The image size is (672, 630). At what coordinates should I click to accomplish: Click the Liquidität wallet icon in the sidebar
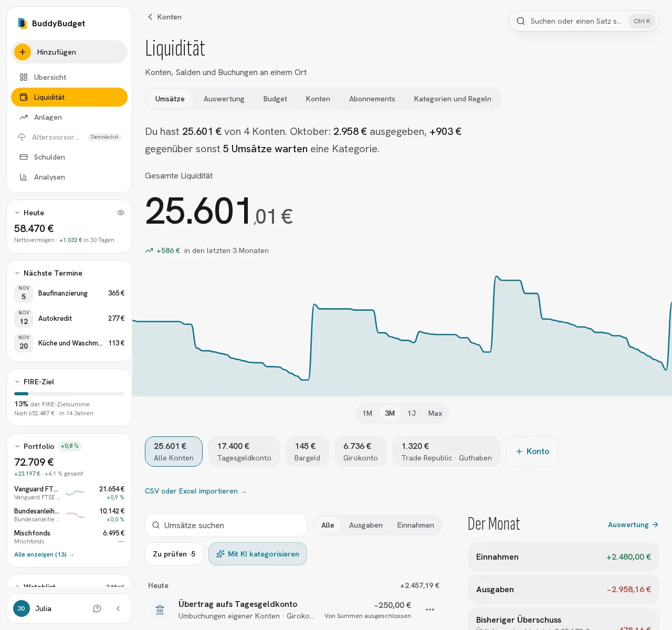[x=24, y=97]
